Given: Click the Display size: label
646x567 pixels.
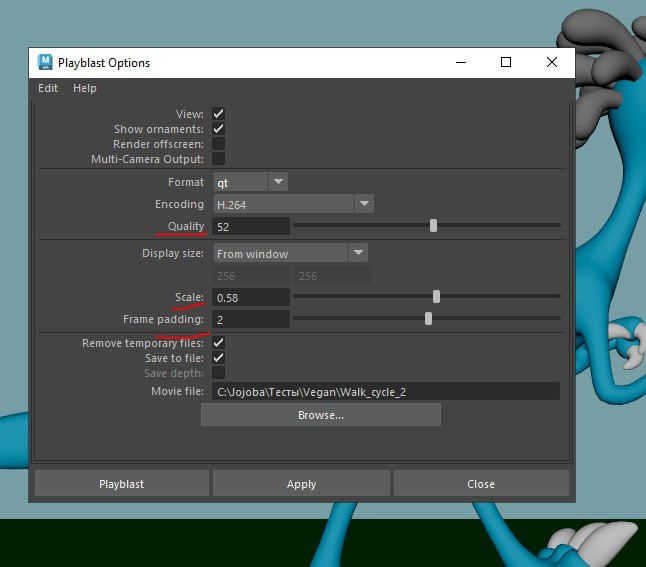Looking at the screenshot, I should [173, 253].
